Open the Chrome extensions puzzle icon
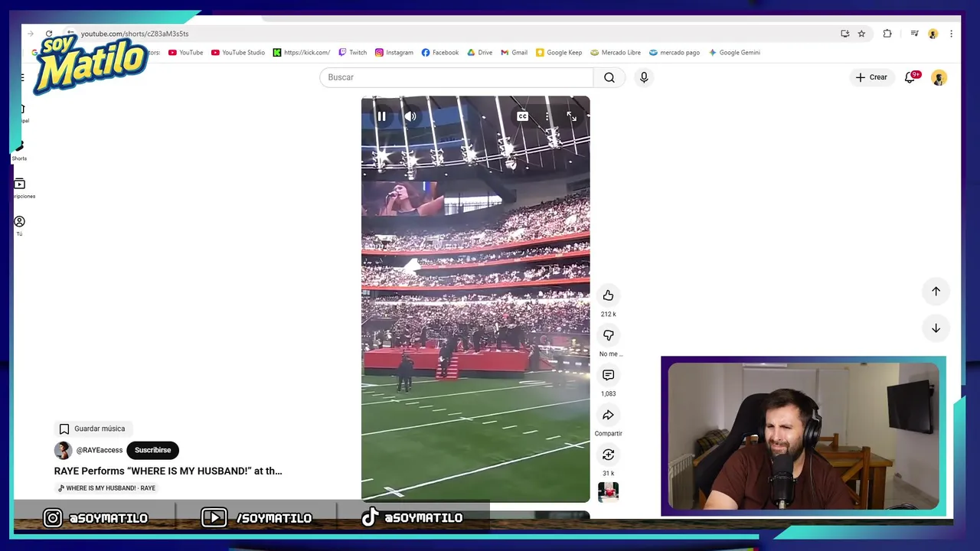Viewport: 980px width, 551px height. point(887,34)
